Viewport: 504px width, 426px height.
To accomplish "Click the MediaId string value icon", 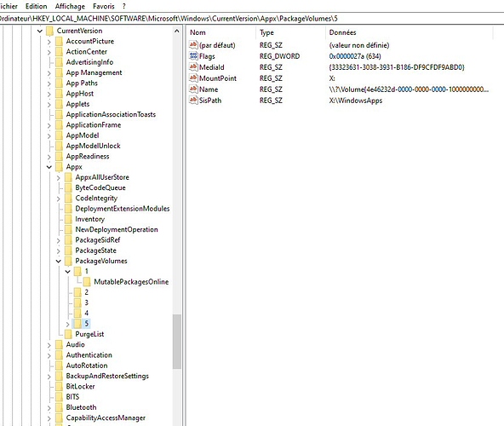I will (193, 67).
